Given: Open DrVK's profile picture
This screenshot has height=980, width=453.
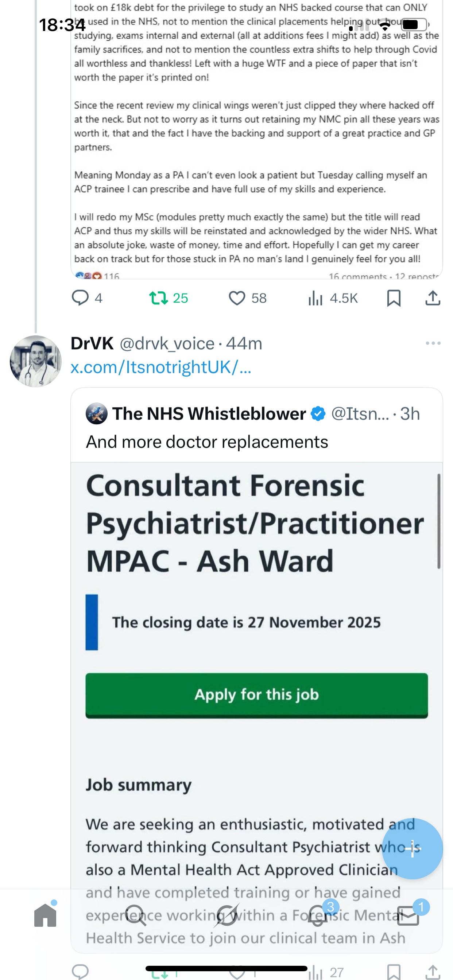Looking at the screenshot, I should click(36, 361).
